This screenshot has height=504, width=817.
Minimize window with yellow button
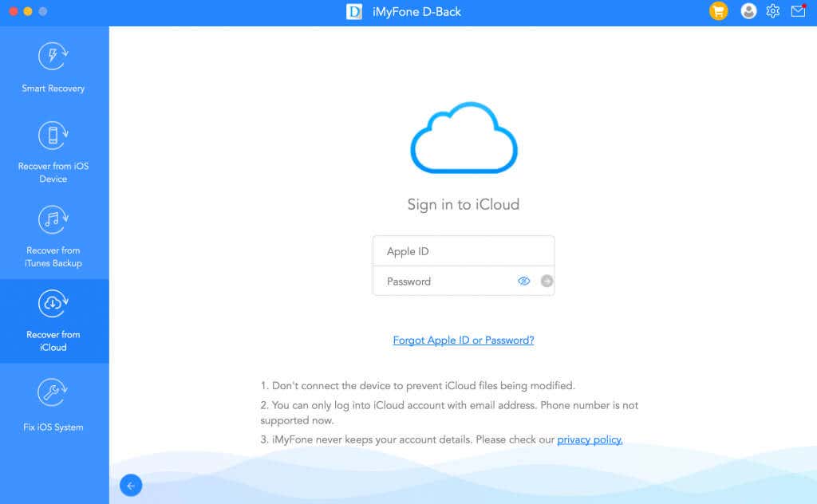[28, 11]
